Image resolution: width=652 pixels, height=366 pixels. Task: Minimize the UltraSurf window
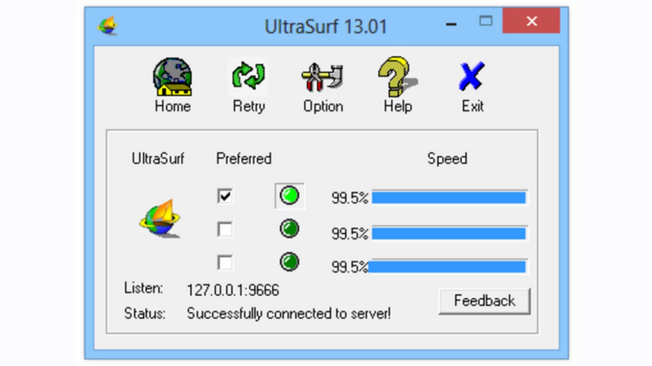[451, 24]
